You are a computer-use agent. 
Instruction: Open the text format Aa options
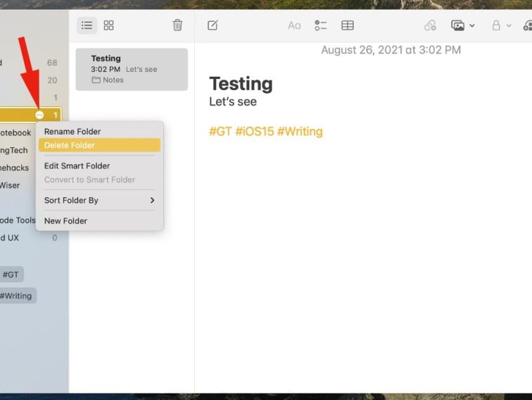[294, 25]
